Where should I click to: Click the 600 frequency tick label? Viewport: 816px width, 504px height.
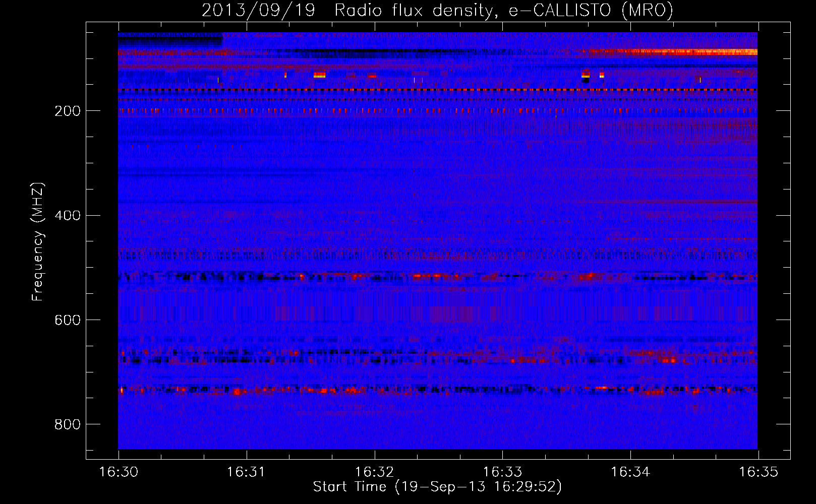[x=68, y=320]
